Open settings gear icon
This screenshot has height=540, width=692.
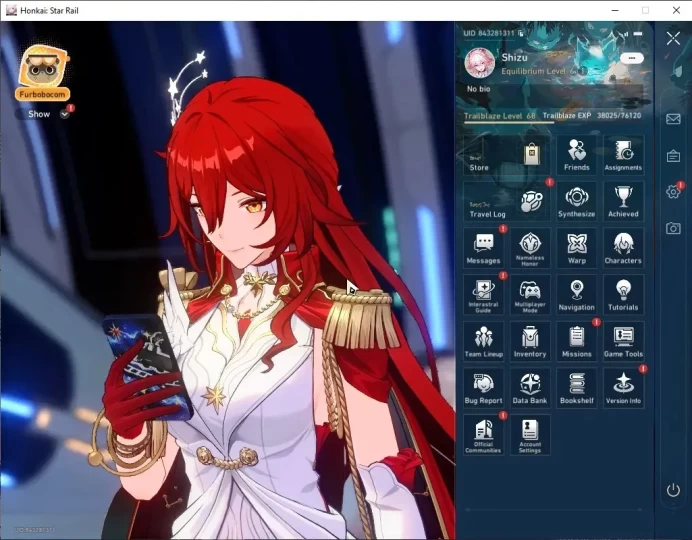(x=673, y=191)
